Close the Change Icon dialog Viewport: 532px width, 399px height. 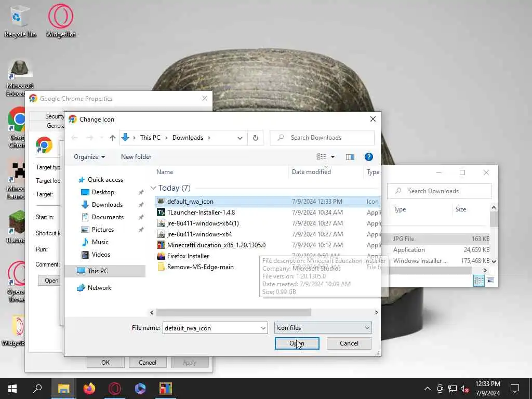click(373, 119)
